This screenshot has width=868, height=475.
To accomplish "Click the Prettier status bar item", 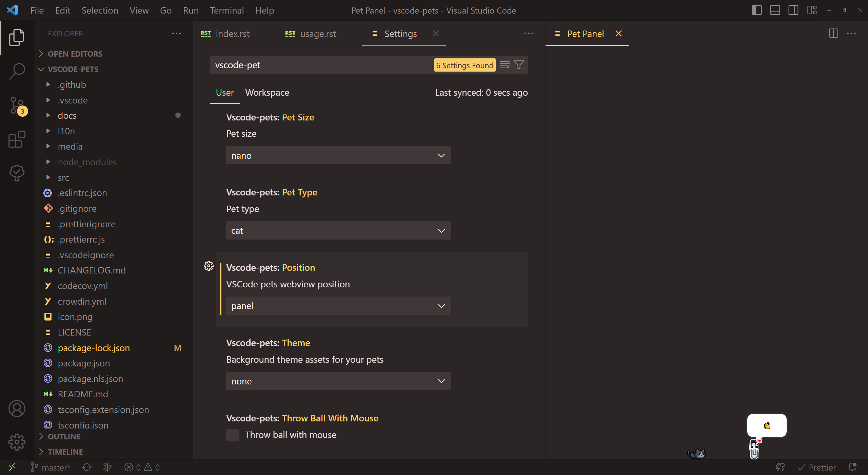I will (817, 468).
